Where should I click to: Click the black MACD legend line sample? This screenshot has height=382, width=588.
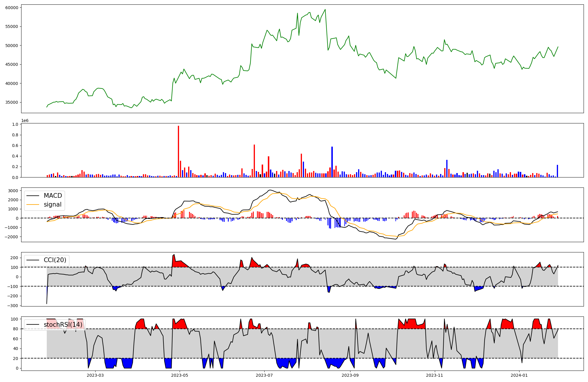click(x=32, y=196)
